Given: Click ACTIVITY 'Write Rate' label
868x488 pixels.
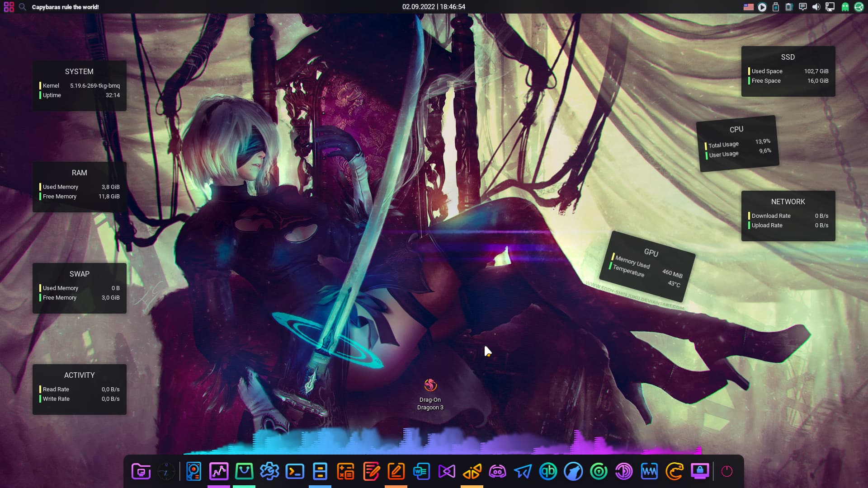Looking at the screenshot, I should (x=56, y=399).
